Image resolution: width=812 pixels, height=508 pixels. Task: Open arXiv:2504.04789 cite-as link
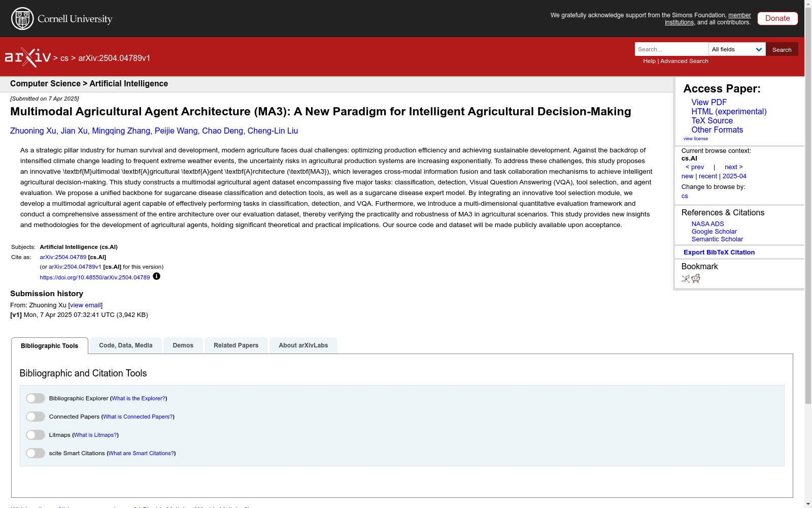coord(63,257)
